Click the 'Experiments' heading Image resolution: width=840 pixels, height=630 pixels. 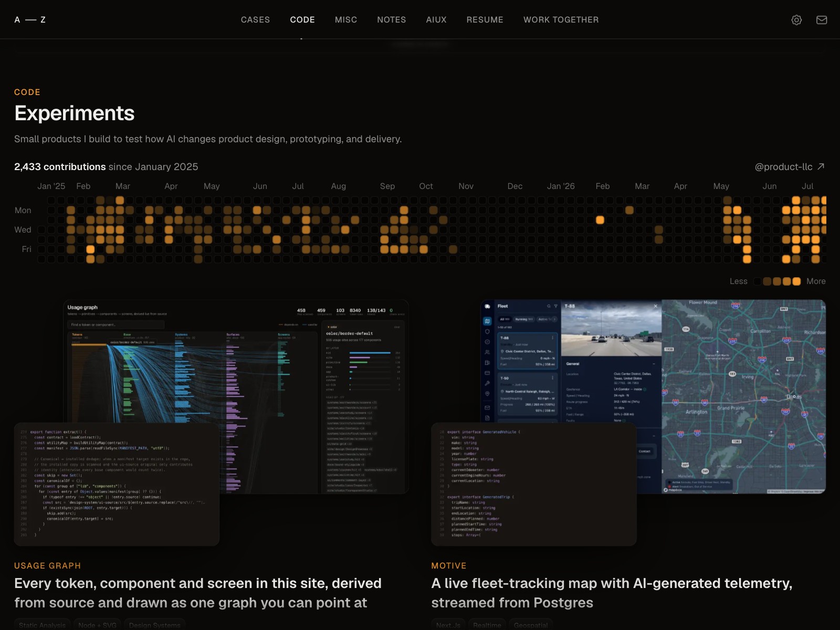(x=75, y=113)
